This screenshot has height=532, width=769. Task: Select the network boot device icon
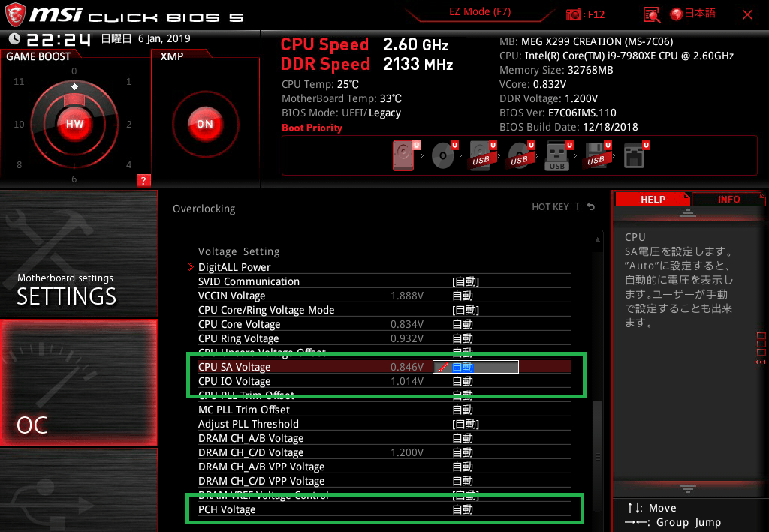[635, 155]
